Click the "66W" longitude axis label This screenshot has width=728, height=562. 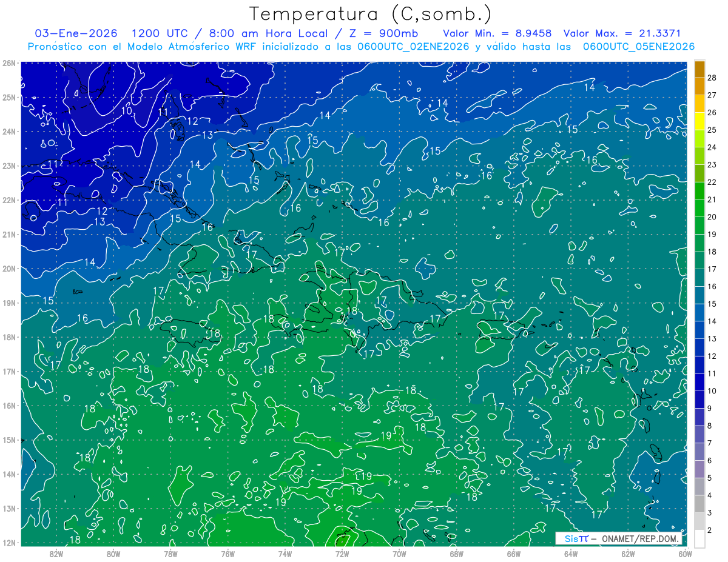(513, 554)
